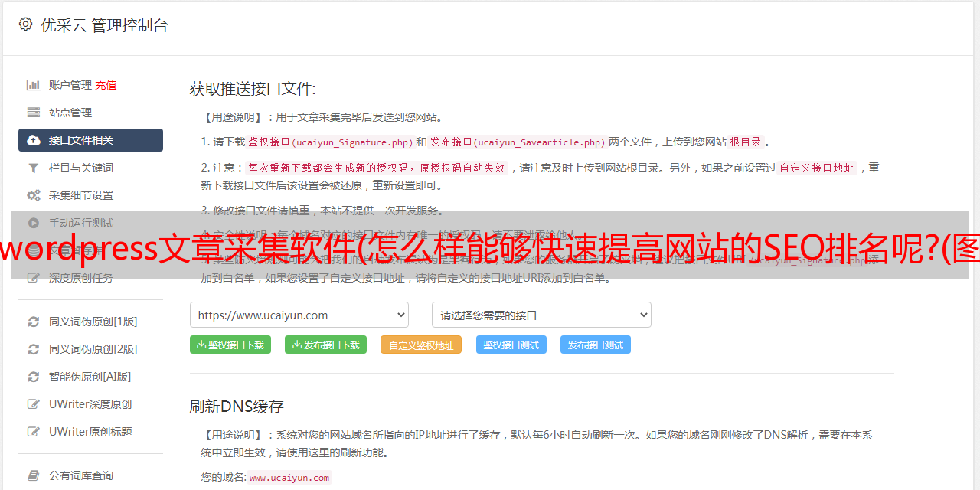Screen dimensions: 980x490
Task: Click the bar chart icon for 账户管理
Action: pos(34,85)
